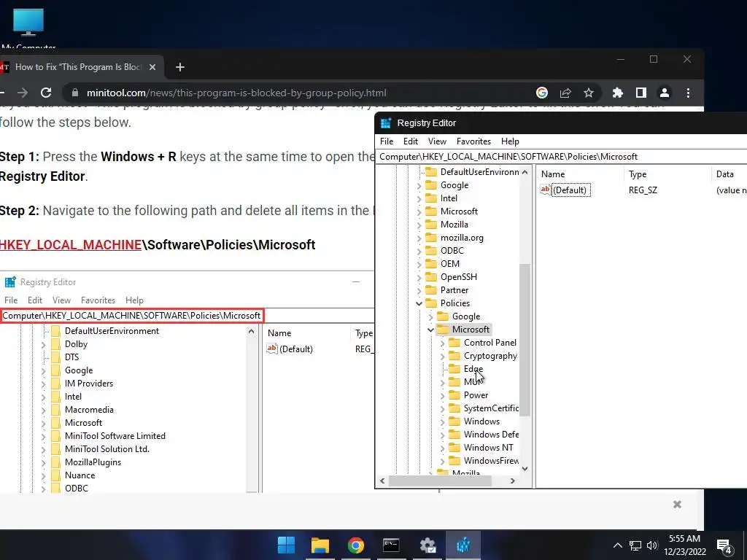The width and height of the screenshot is (747, 560).
Task: Open Chrome extensions puzzle icon
Action: point(617,93)
